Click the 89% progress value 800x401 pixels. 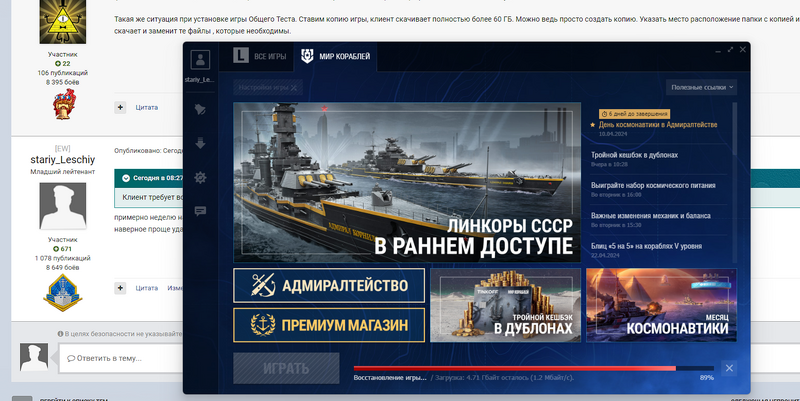[x=707, y=378]
